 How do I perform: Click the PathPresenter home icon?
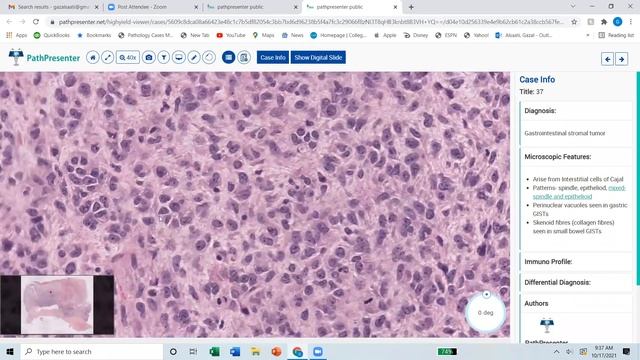click(93, 58)
